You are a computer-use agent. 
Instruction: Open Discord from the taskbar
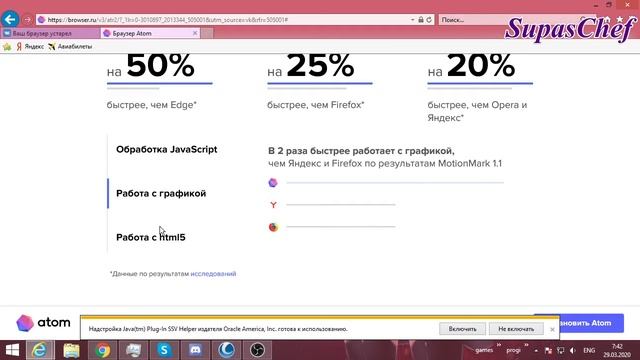click(x=196, y=350)
